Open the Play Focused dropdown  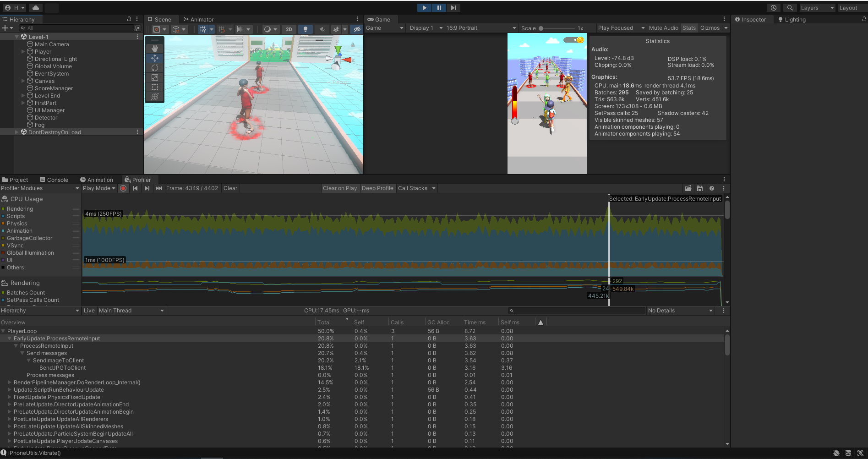click(621, 28)
